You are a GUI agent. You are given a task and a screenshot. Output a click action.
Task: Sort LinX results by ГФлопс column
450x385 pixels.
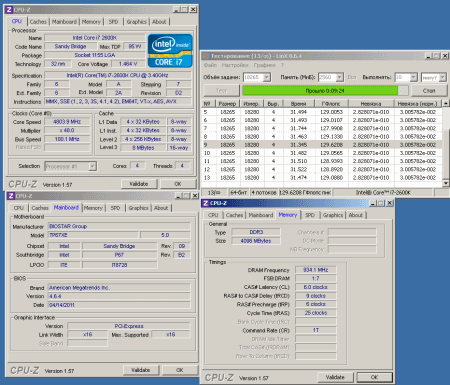pos(331,104)
